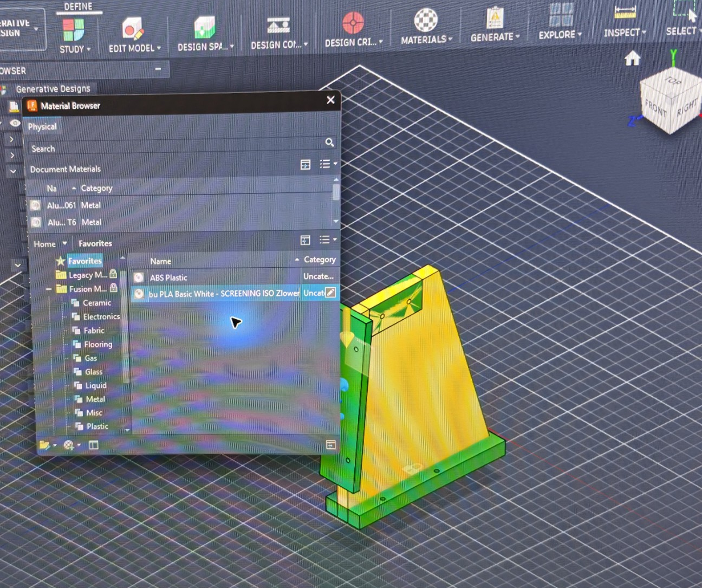Click the Generate clipboard icon

[495, 18]
